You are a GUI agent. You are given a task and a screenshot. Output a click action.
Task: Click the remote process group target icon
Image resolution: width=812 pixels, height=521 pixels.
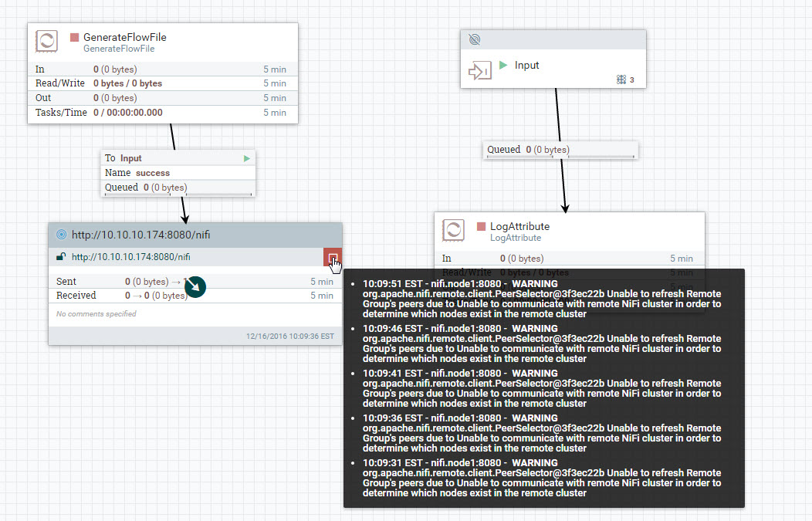coord(61,234)
